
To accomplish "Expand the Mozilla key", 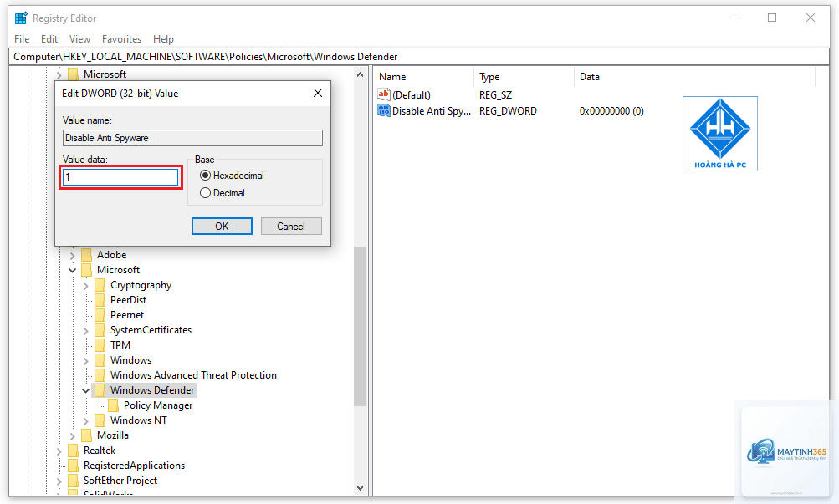I will [x=72, y=435].
